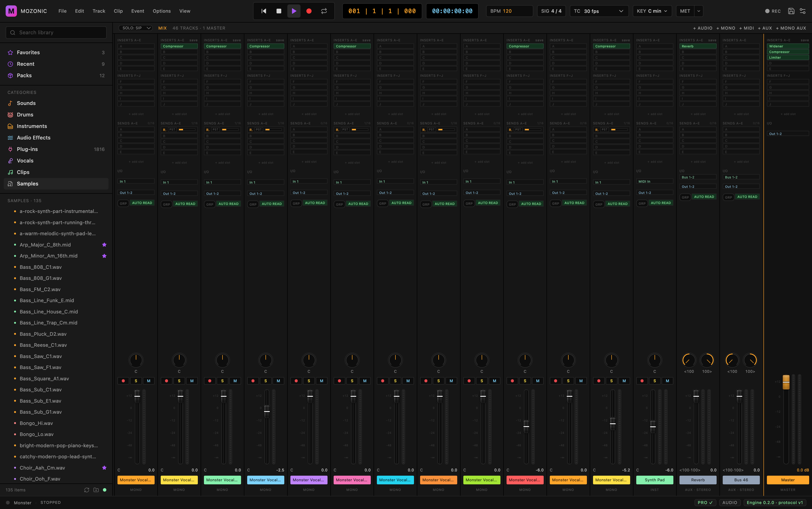This screenshot has height=509, width=812.
Task: Click the Master channel fader handle
Action: coord(786,382)
